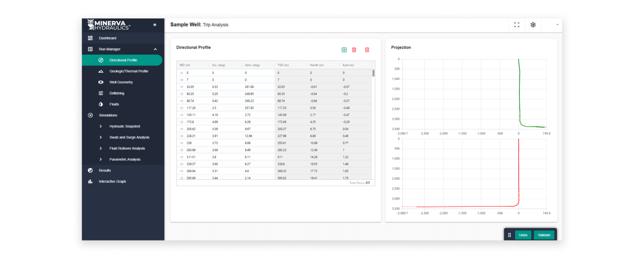644x259 pixels.
Task: Enter fullscreen mode via top bar icon
Action: (x=517, y=25)
